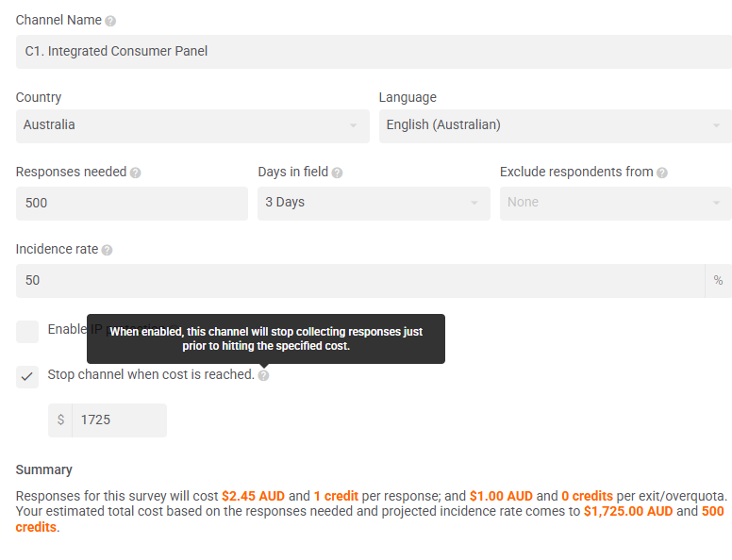732x560 pixels.
Task: Click the Days in field help icon
Action: click(x=337, y=173)
